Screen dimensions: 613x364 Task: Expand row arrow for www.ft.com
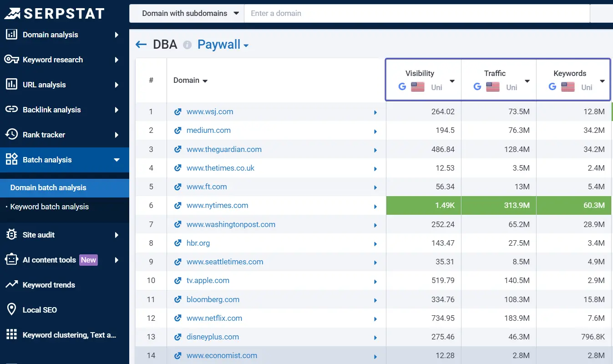click(x=375, y=187)
